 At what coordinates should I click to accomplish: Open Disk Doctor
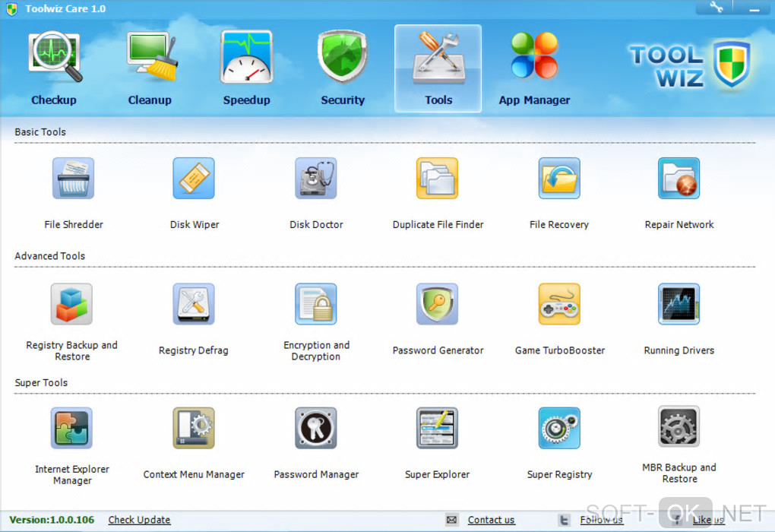[x=316, y=179]
